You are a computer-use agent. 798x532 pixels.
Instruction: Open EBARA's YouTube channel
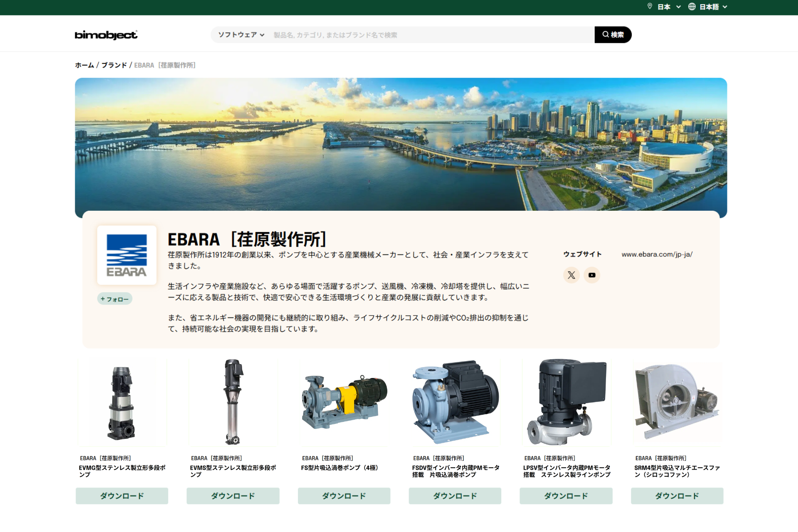(591, 275)
